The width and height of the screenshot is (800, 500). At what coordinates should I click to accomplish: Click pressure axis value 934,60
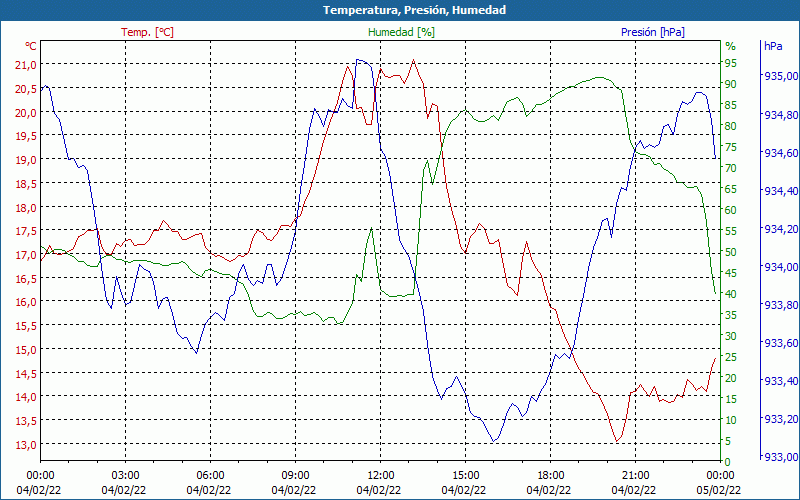click(781, 153)
